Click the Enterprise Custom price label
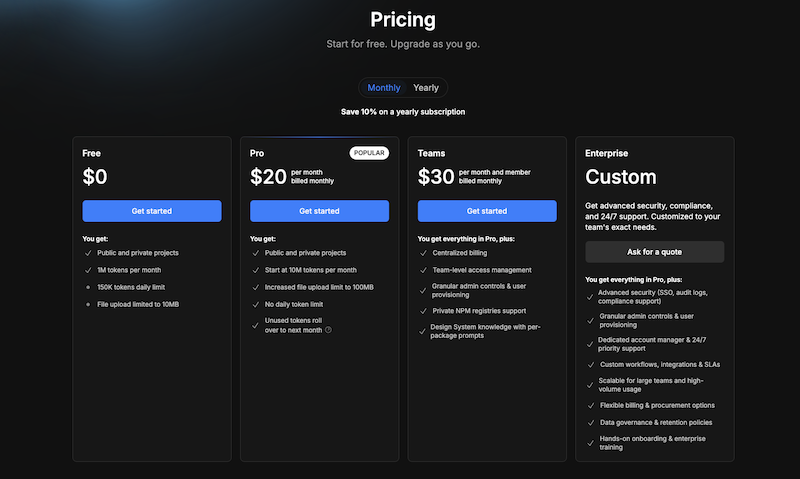 620,177
